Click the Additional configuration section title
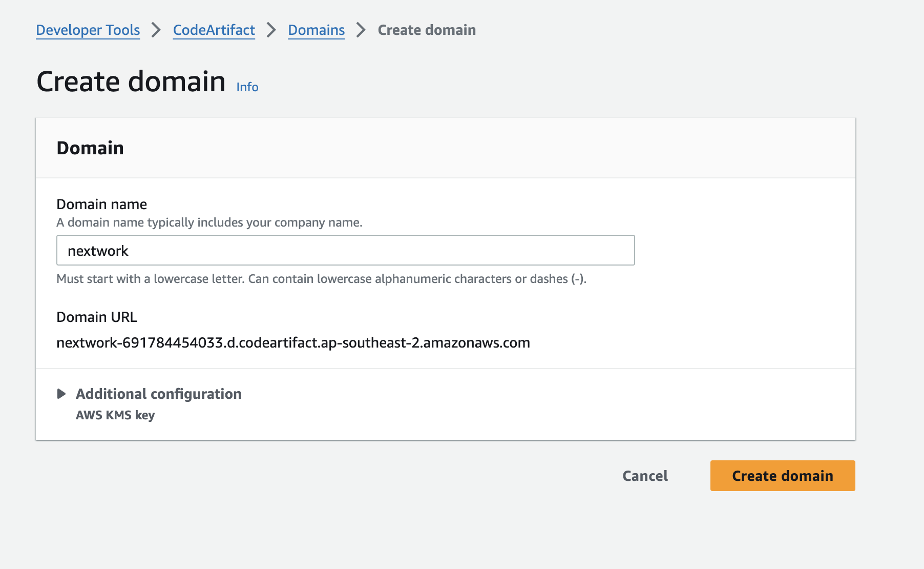924x569 pixels. coord(158,394)
